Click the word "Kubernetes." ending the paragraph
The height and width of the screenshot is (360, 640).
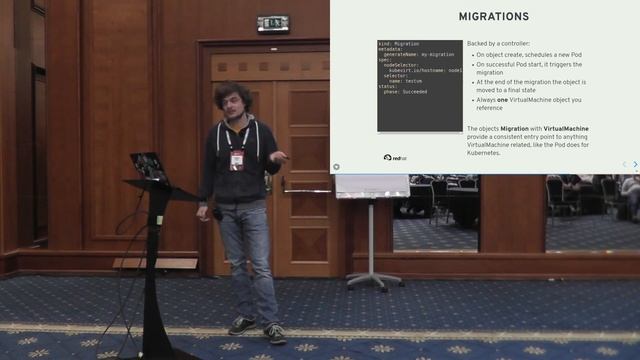point(483,153)
